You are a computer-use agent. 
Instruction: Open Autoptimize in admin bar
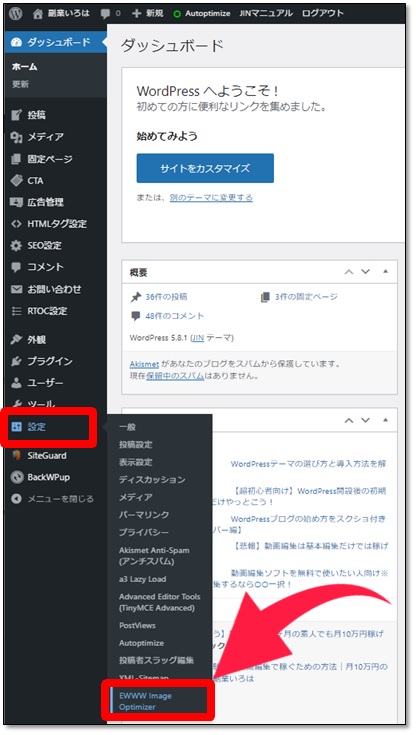(x=202, y=14)
